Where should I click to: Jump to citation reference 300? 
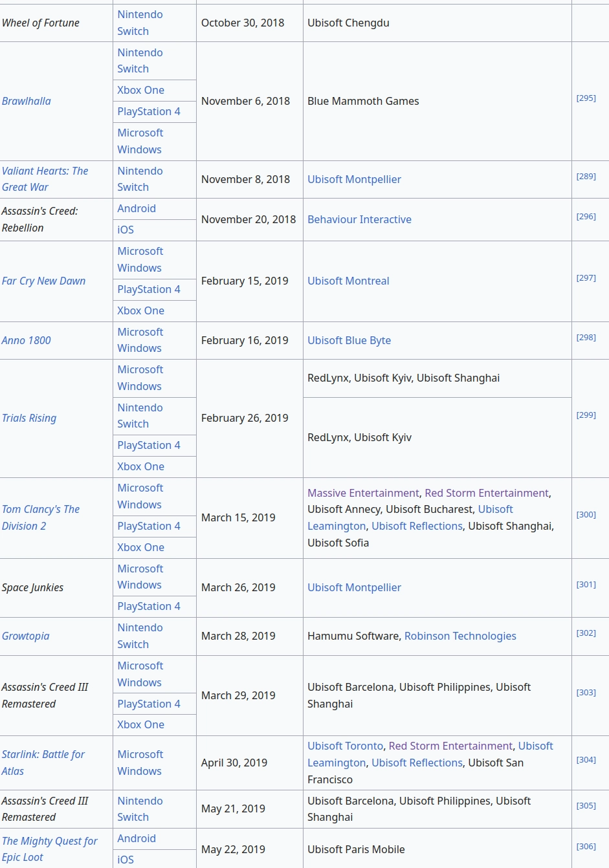[586, 515]
